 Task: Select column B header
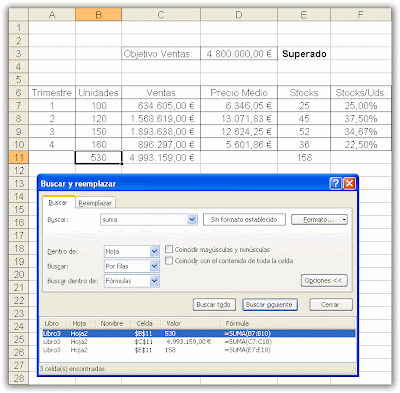click(99, 15)
